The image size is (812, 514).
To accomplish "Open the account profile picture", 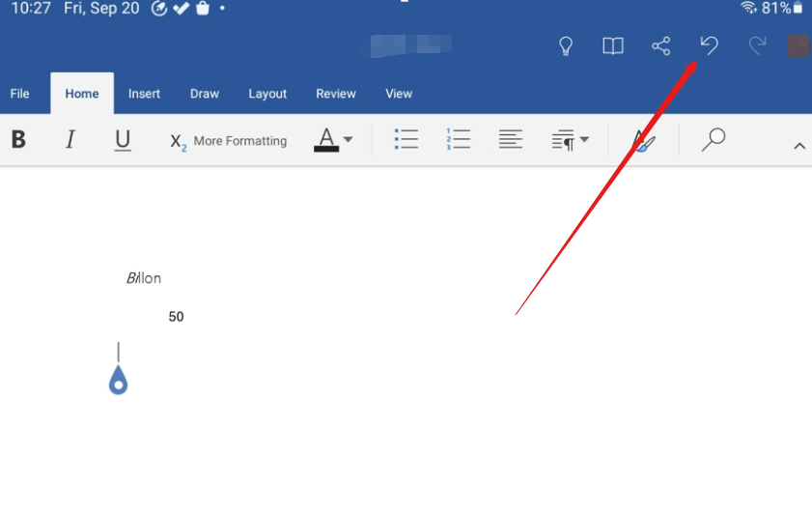I will 799,46.
